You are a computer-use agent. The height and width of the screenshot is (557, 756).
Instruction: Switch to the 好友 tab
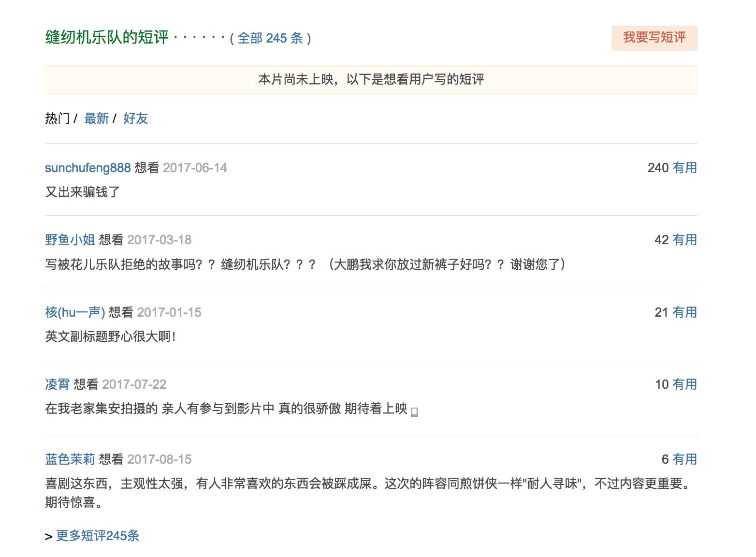click(x=135, y=118)
